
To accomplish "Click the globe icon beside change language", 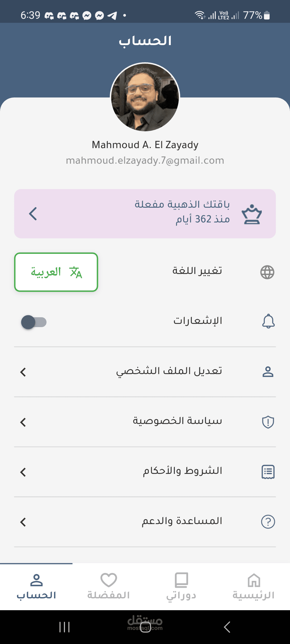I will tap(267, 272).
